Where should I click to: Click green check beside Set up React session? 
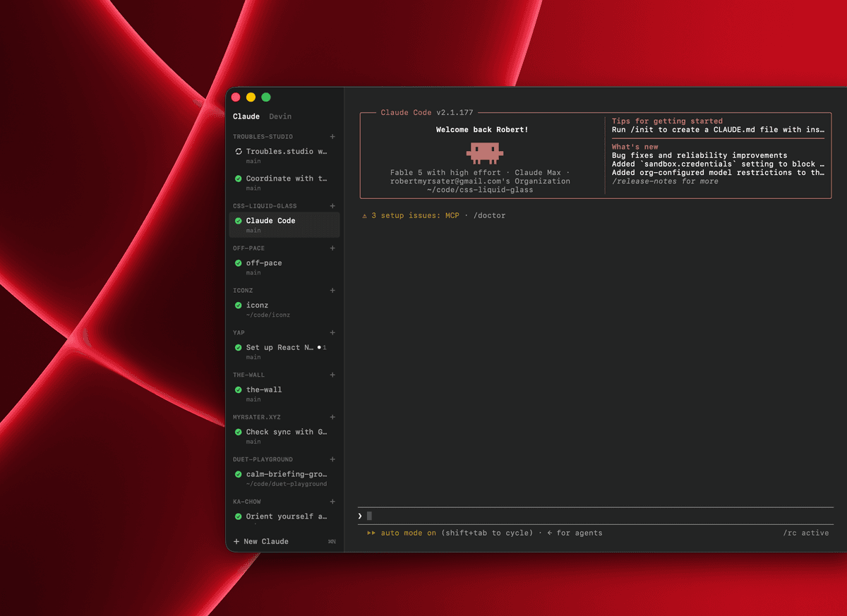click(239, 348)
